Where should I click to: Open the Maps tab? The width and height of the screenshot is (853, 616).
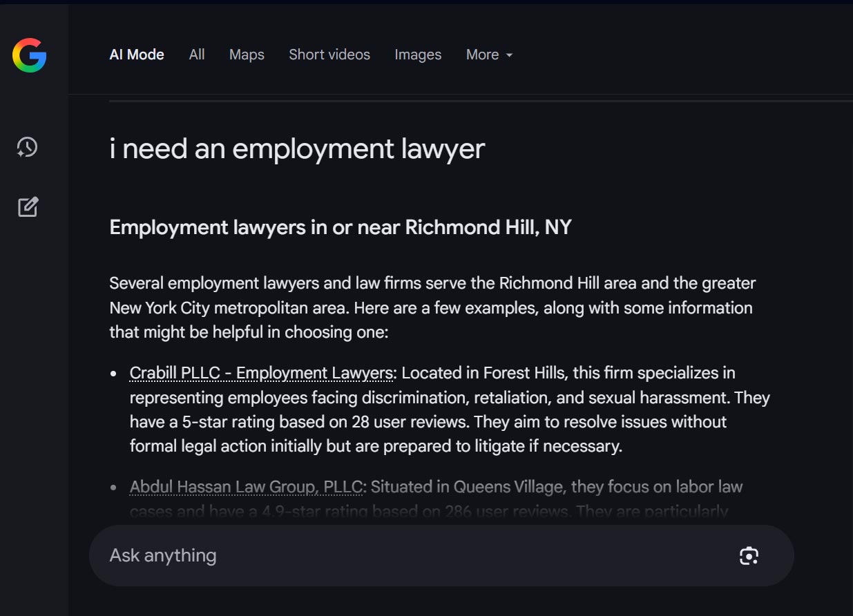[247, 55]
